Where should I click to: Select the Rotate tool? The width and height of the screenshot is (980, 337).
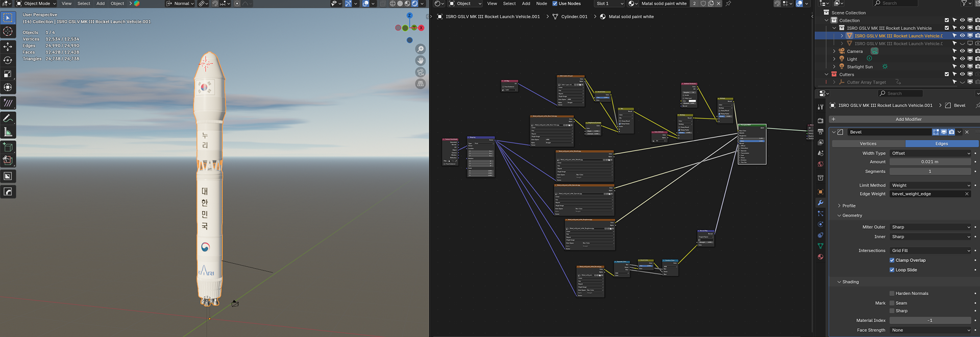point(8,60)
